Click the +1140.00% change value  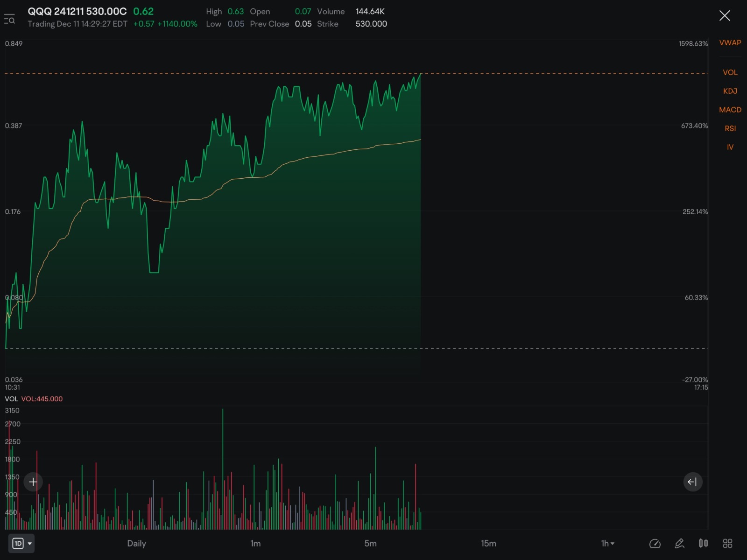click(177, 24)
